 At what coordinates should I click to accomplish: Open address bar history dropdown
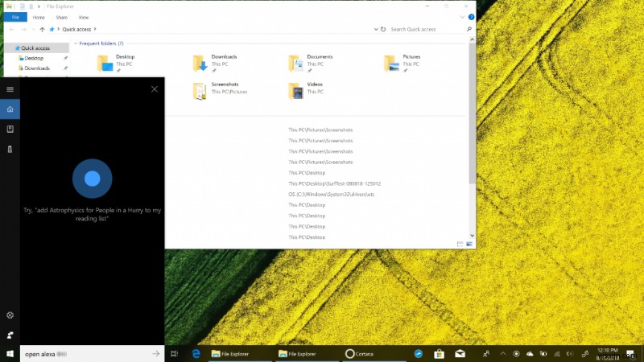point(375,29)
